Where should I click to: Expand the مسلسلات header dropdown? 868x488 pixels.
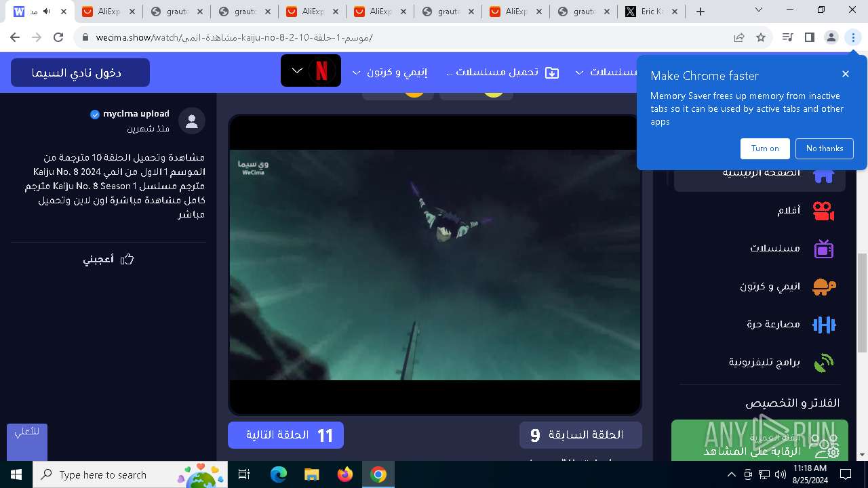608,72
